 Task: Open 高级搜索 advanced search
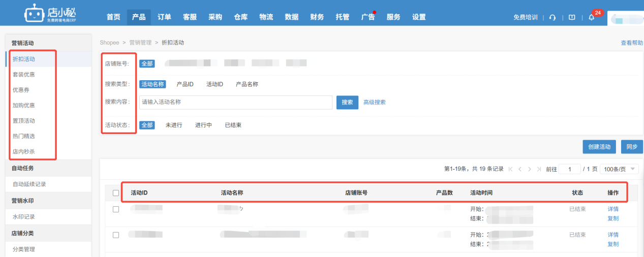pos(375,102)
